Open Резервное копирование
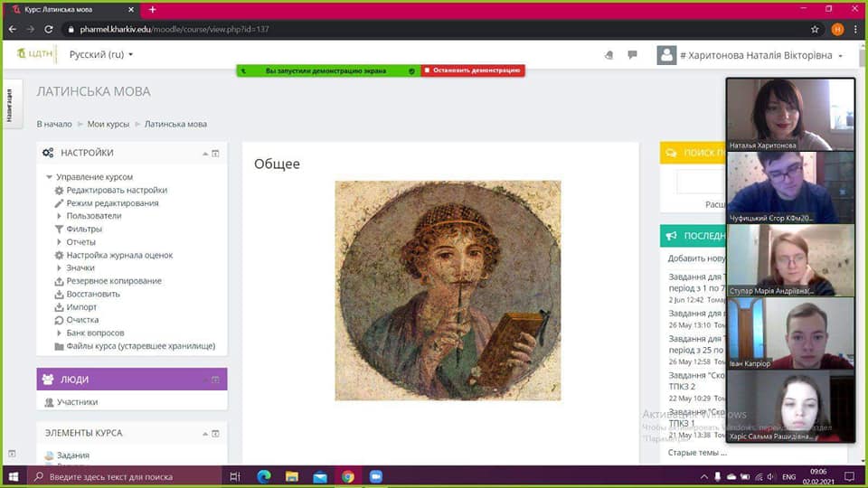868x488 pixels. click(x=114, y=281)
